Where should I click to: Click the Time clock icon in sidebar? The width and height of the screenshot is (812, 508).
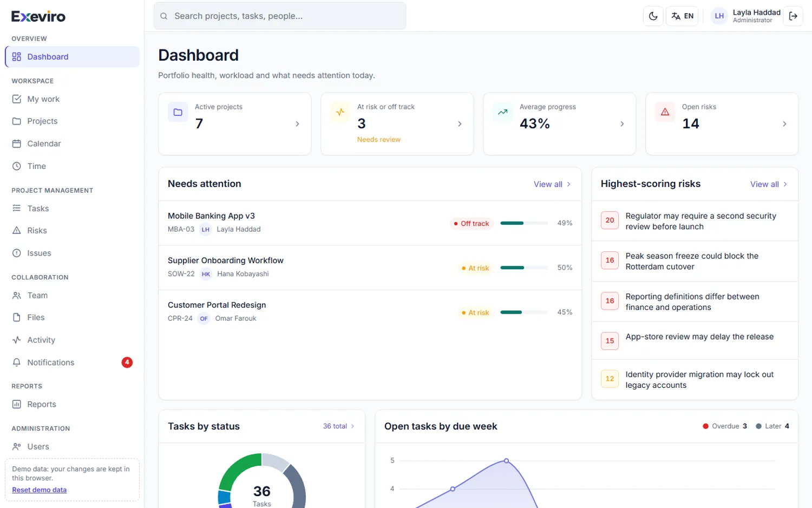tap(17, 166)
